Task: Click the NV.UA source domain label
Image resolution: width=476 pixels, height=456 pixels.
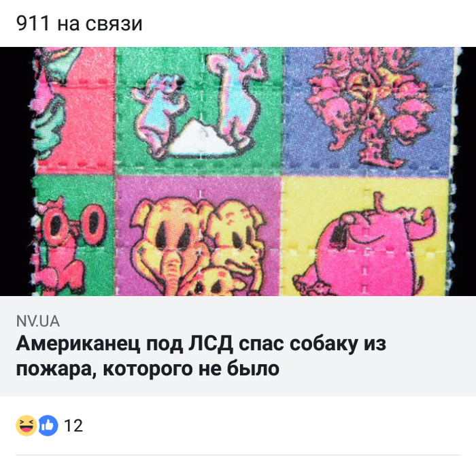Action: [x=38, y=321]
